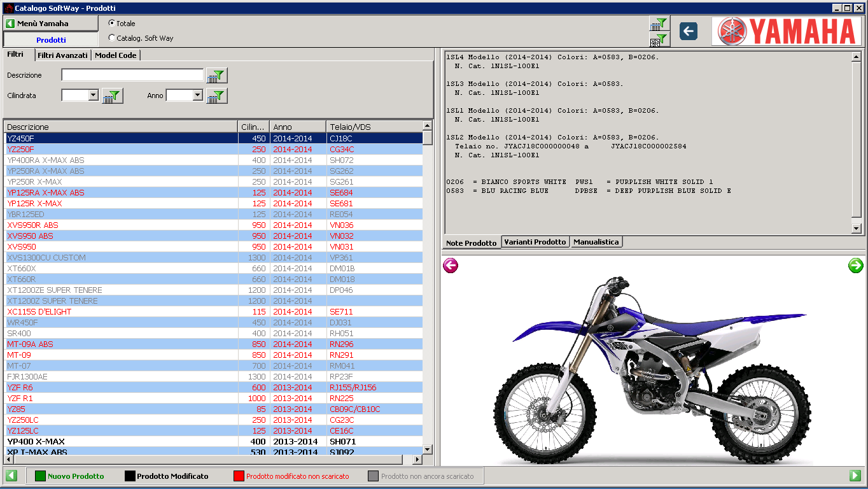Open the Model Code tab
868x489 pixels.
(116, 55)
